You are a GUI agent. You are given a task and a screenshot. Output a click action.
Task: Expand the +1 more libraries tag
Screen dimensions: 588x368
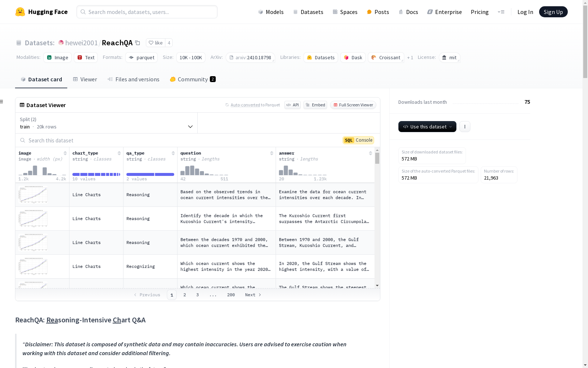pos(410,58)
